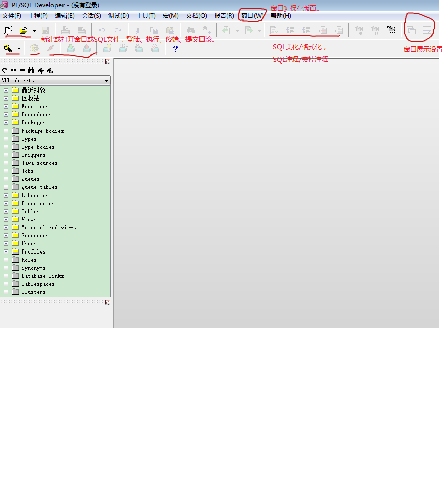444x504 pixels.
Task: Click the Commit green down-arrow icon
Action: [71, 48]
